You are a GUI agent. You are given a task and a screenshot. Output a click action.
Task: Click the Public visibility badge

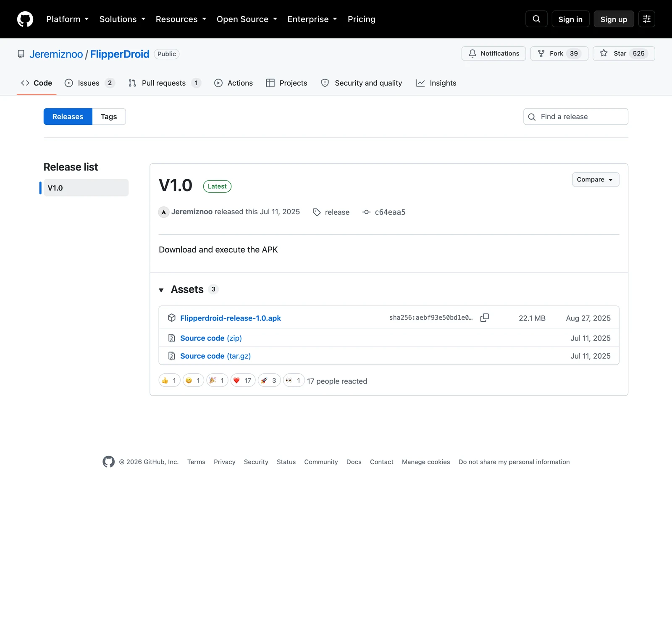167,54
